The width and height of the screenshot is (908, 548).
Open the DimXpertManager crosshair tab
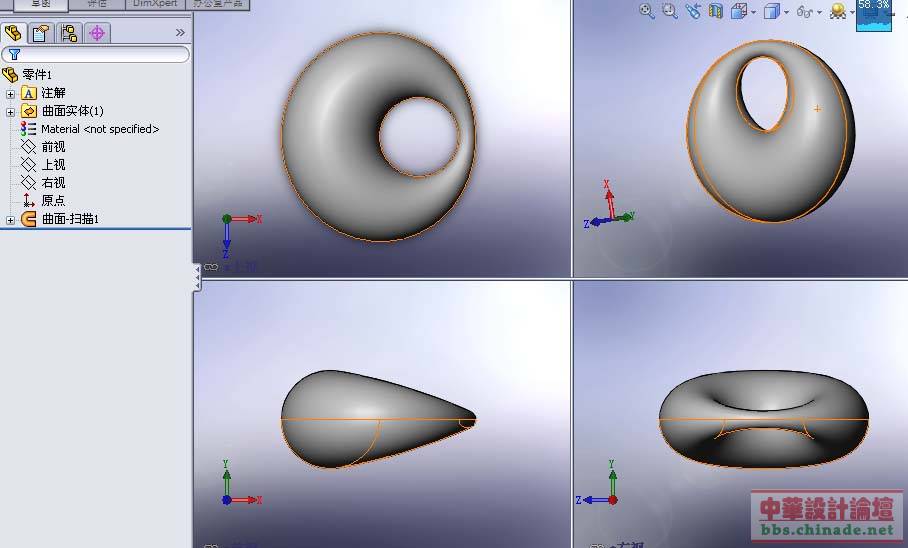97,33
